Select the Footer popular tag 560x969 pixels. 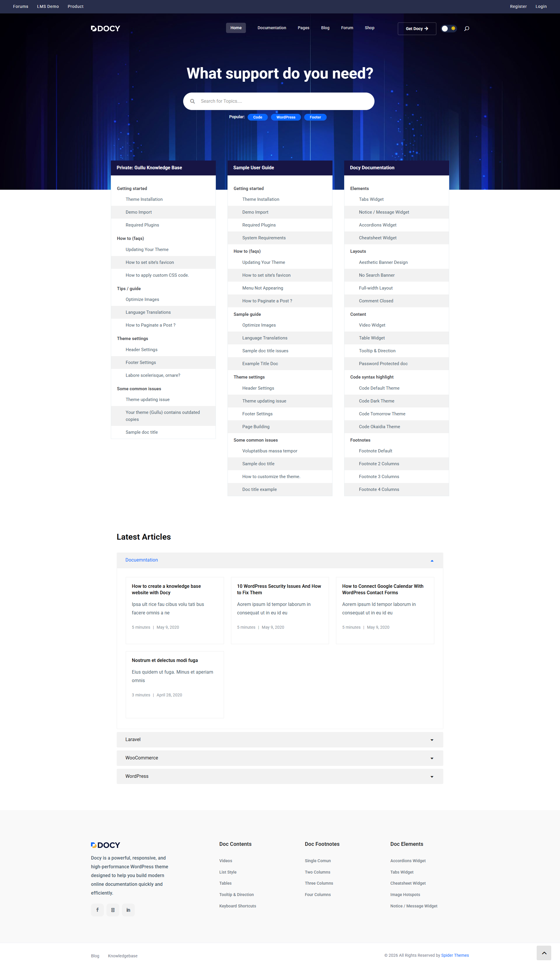pyautogui.click(x=315, y=117)
